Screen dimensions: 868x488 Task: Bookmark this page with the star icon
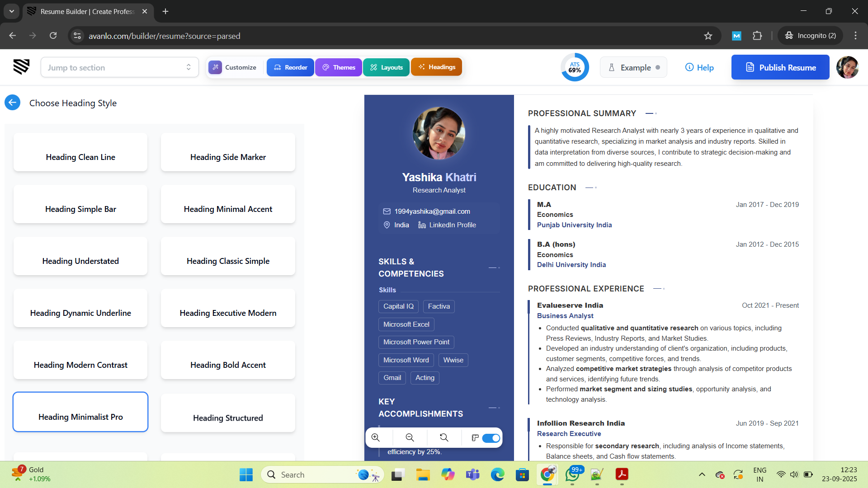708,36
